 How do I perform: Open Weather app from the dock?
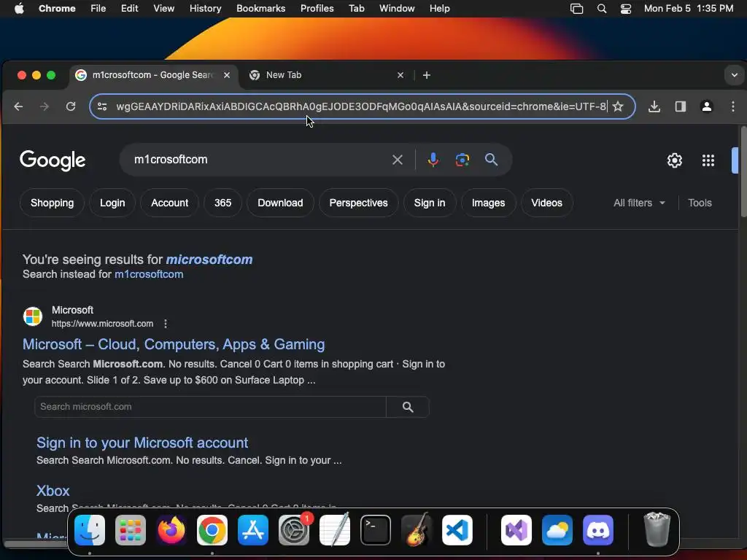[557, 530]
